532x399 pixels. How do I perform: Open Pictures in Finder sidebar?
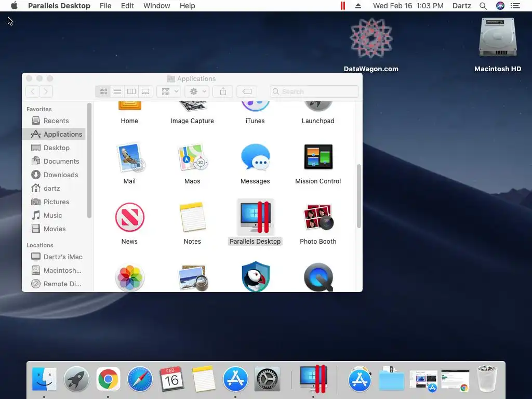[54, 202]
